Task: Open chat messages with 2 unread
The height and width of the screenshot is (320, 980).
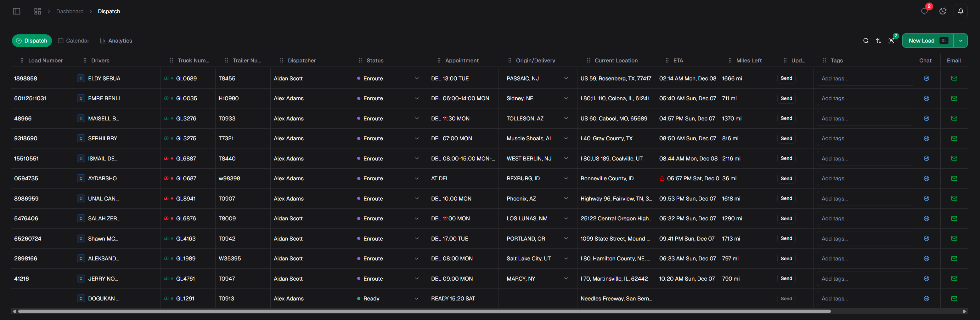Action: point(925,12)
